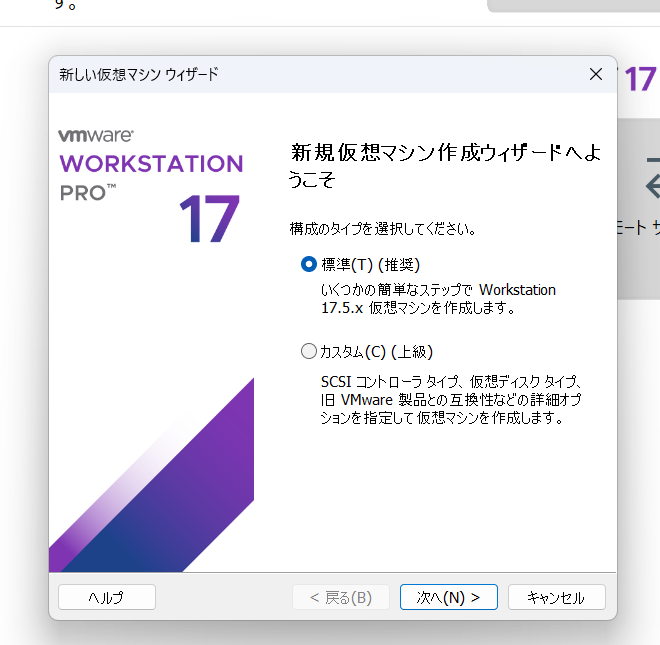Click the large 17 graphic inside the wizard
Screen dimensions: 660x645
(x=209, y=218)
